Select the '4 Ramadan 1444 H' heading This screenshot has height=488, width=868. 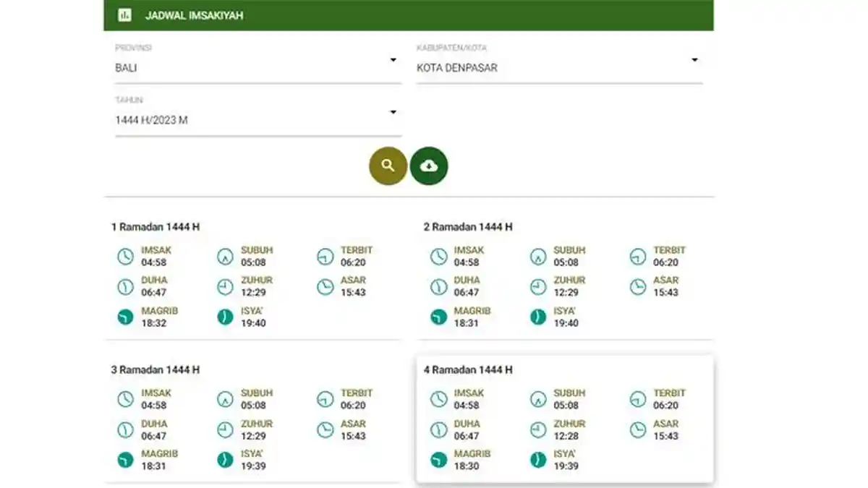(468, 369)
